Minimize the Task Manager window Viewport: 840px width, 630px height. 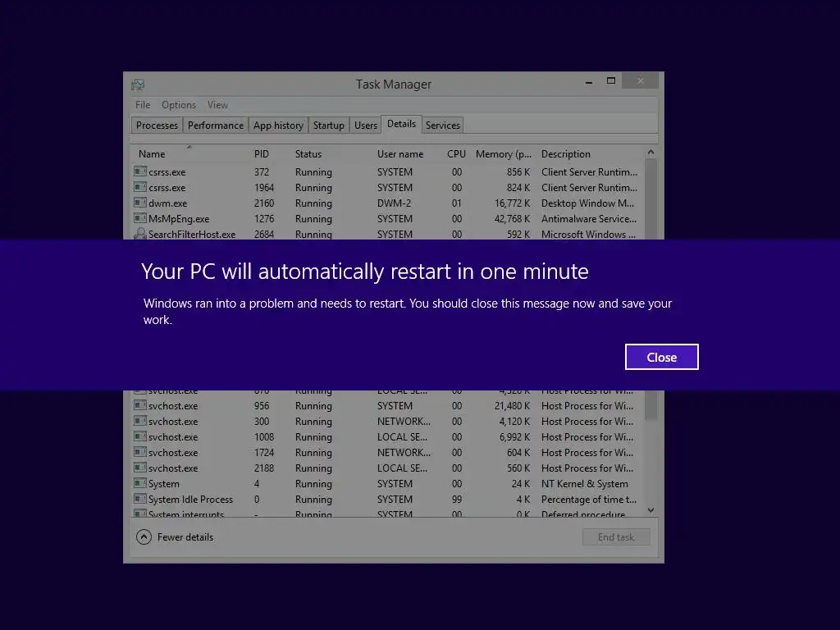point(589,82)
